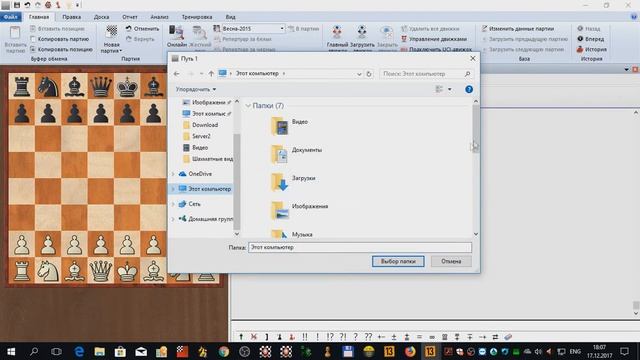Open the Edge browser from the taskbar
The width and height of the screenshot is (640, 360).
pos(79,351)
